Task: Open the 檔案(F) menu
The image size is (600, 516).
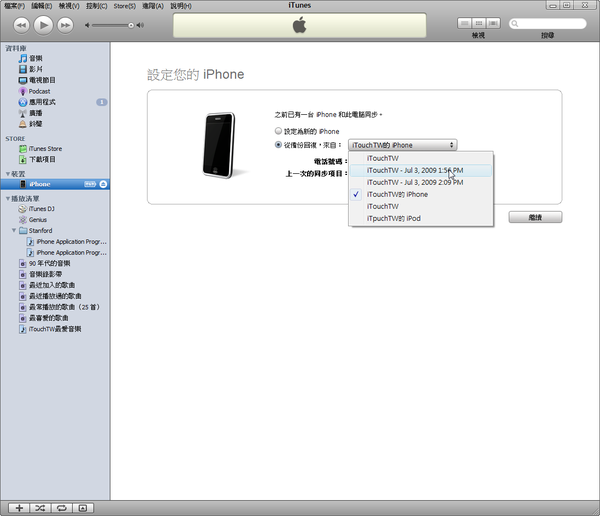Action: pos(14,6)
